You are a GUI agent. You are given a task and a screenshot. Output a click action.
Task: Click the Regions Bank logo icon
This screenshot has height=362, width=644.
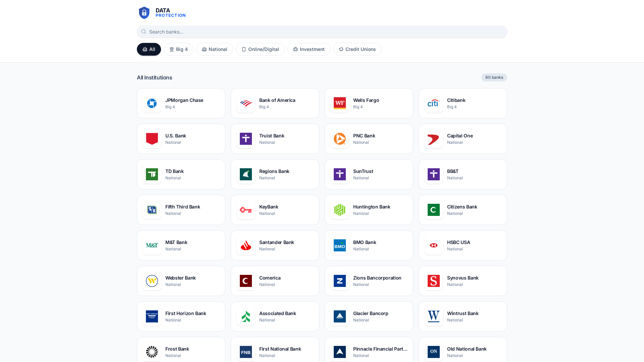[x=246, y=174]
